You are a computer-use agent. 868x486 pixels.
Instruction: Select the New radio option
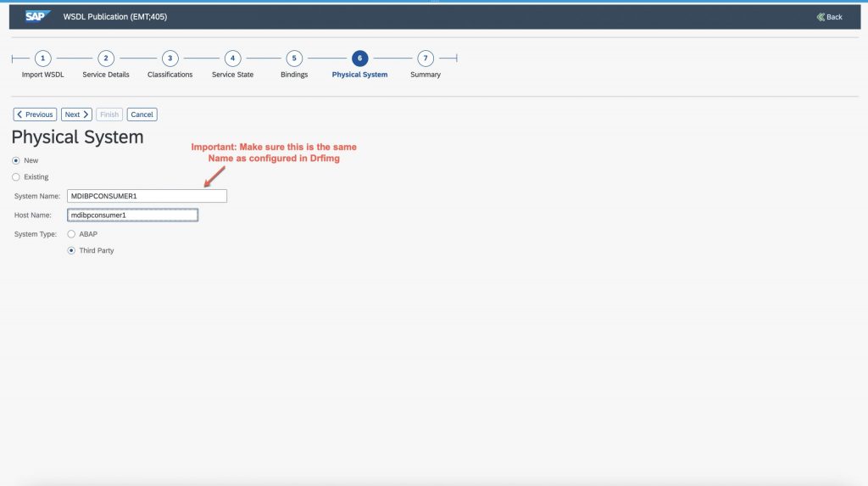tap(16, 160)
